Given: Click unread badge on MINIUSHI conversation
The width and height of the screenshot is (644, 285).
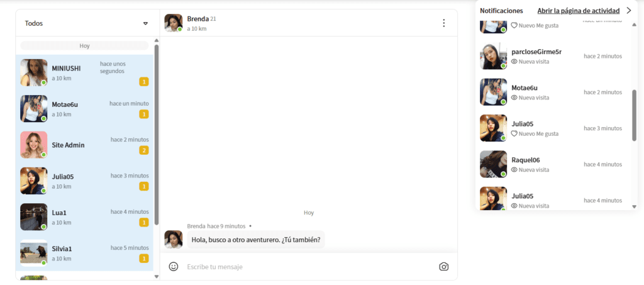Looking at the screenshot, I should 144,82.
